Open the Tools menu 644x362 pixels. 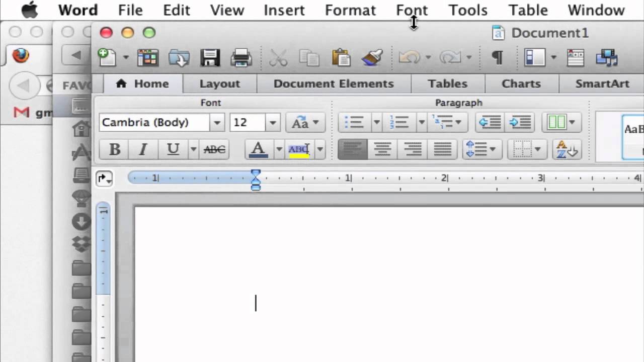tap(468, 10)
